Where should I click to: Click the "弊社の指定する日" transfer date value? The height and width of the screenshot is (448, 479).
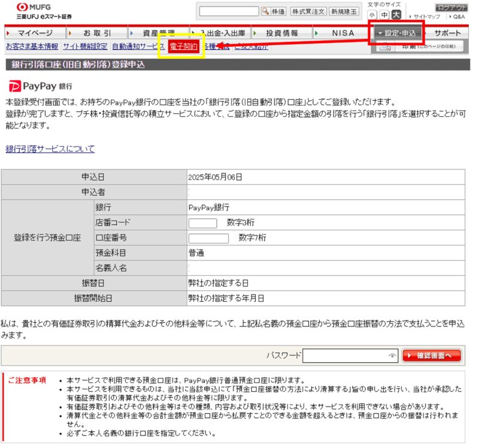coord(218,283)
